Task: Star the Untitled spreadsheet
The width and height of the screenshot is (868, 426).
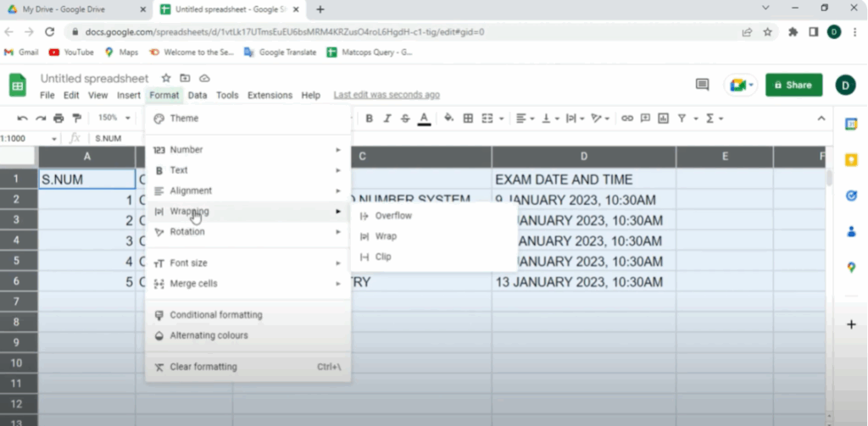Action: click(166, 78)
